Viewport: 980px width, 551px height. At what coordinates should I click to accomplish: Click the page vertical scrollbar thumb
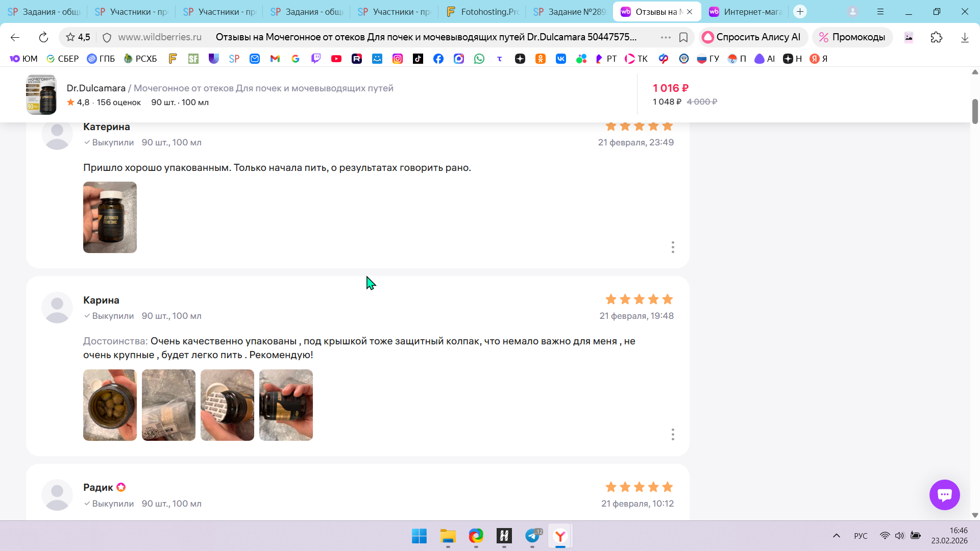(x=975, y=111)
